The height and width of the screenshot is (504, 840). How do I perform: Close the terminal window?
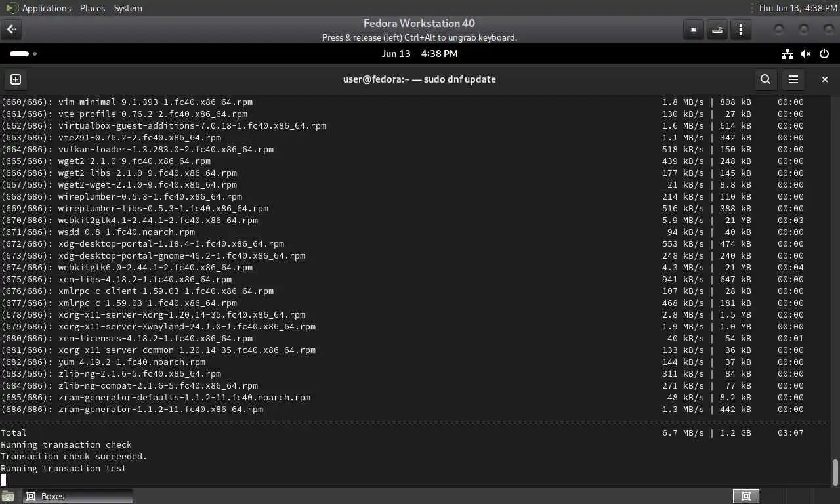825,79
